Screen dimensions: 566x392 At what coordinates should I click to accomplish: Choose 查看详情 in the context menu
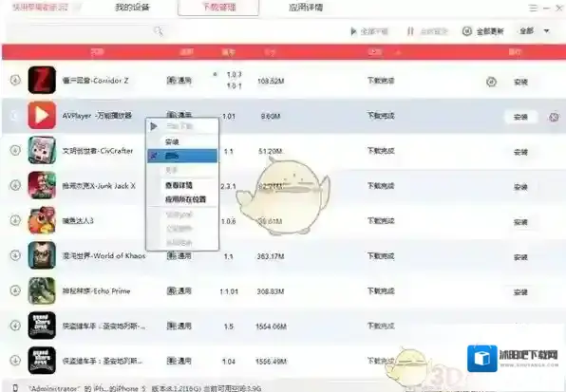(182, 185)
